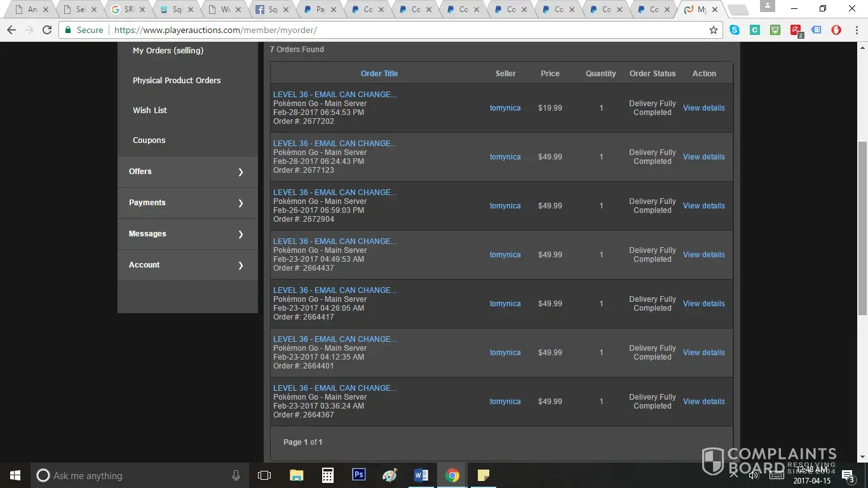Screen dimensions: 868x488
Task: Click the green shield extension icon
Action: pos(775,30)
